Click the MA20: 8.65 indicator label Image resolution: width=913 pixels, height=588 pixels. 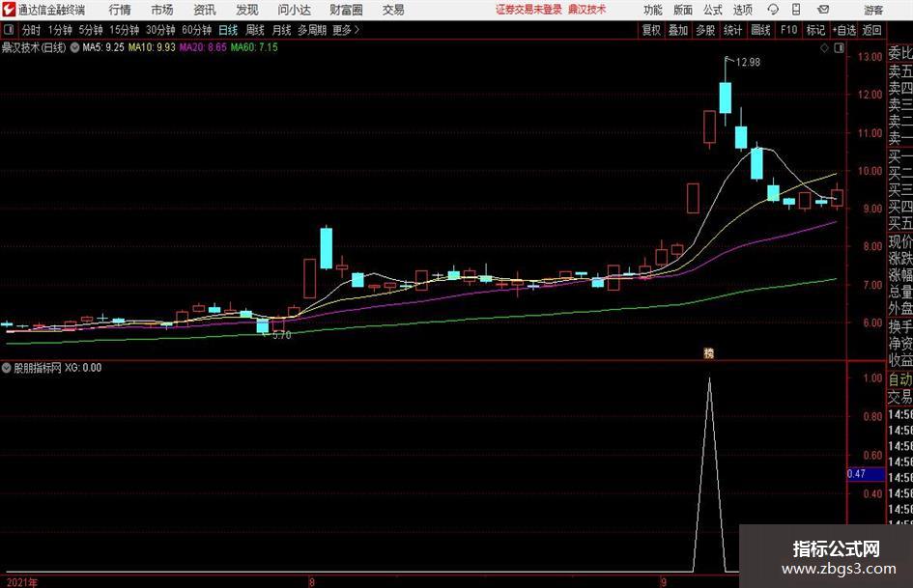pyautogui.click(x=203, y=47)
